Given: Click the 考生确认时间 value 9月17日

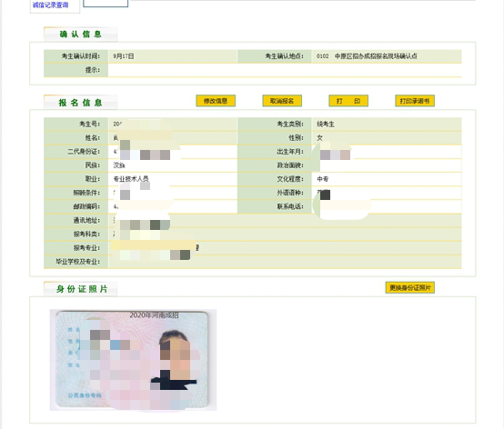Looking at the screenshot, I should [124, 56].
